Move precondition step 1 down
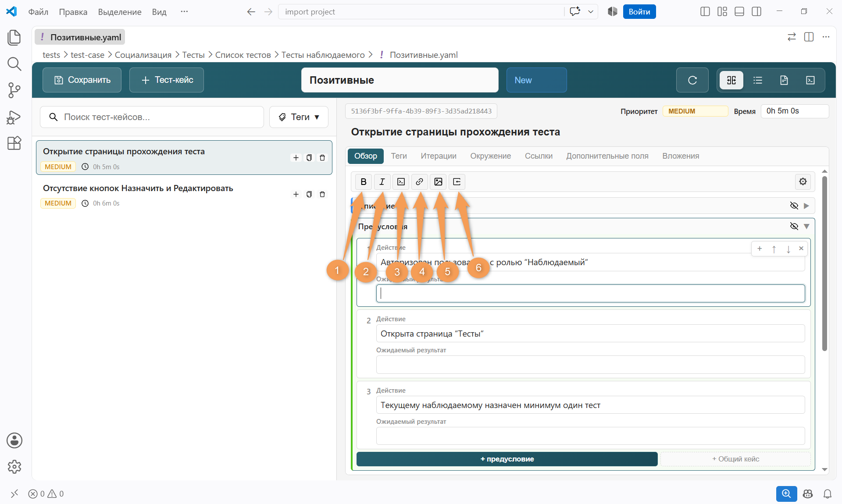The width and height of the screenshot is (842, 504). (788, 249)
